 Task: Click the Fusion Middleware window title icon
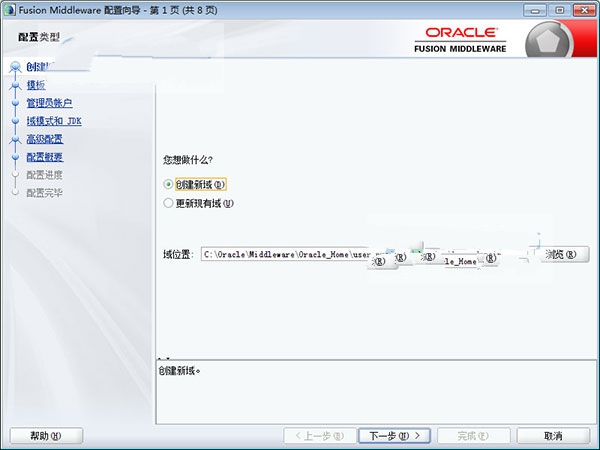click(x=10, y=10)
